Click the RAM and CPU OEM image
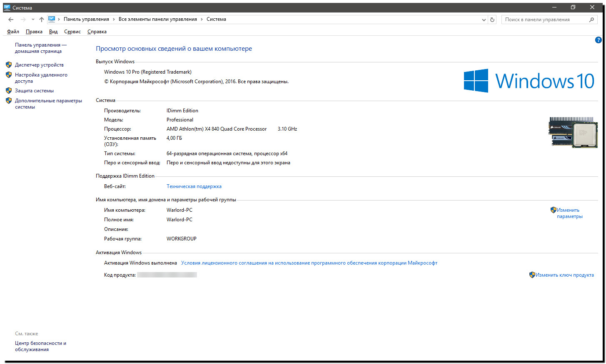 [573, 132]
